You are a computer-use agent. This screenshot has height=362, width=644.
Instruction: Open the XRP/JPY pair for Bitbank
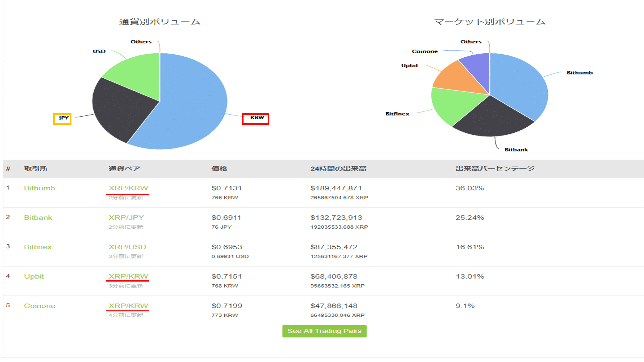click(x=126, y=218)
